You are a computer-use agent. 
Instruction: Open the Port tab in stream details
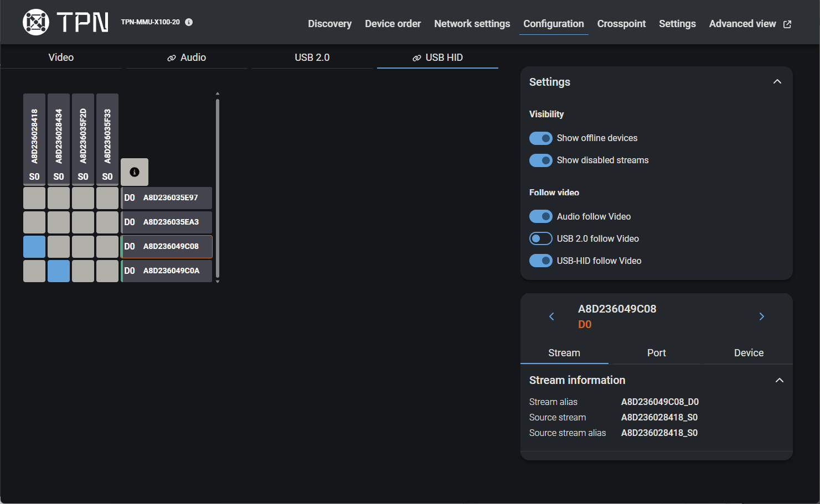[657, 353]
